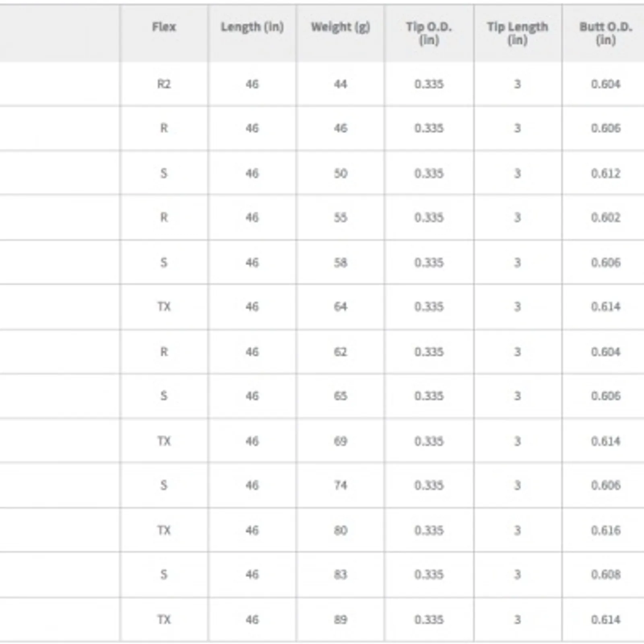The height and width of the screenshot is (644, 644).
Task: Click the Length (in) column header
Action: [252, 27]
